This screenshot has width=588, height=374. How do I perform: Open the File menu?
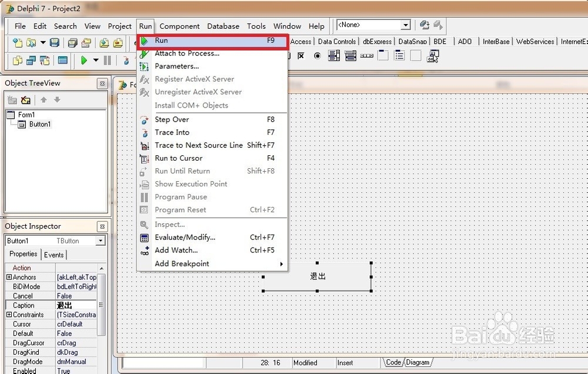pyautogui.click(x=20, y=26)
